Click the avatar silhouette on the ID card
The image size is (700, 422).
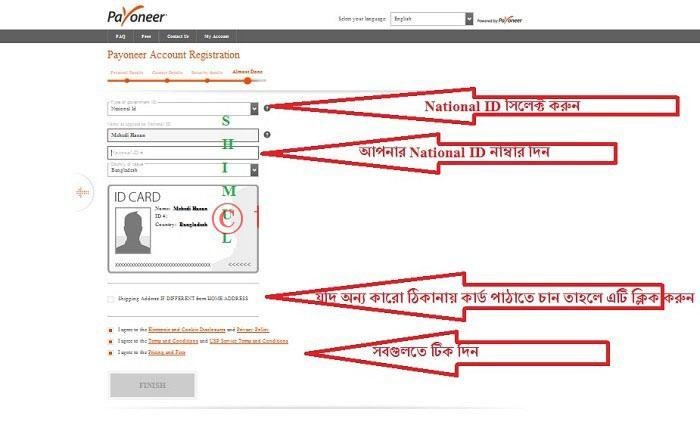click(x=133, y=231)
